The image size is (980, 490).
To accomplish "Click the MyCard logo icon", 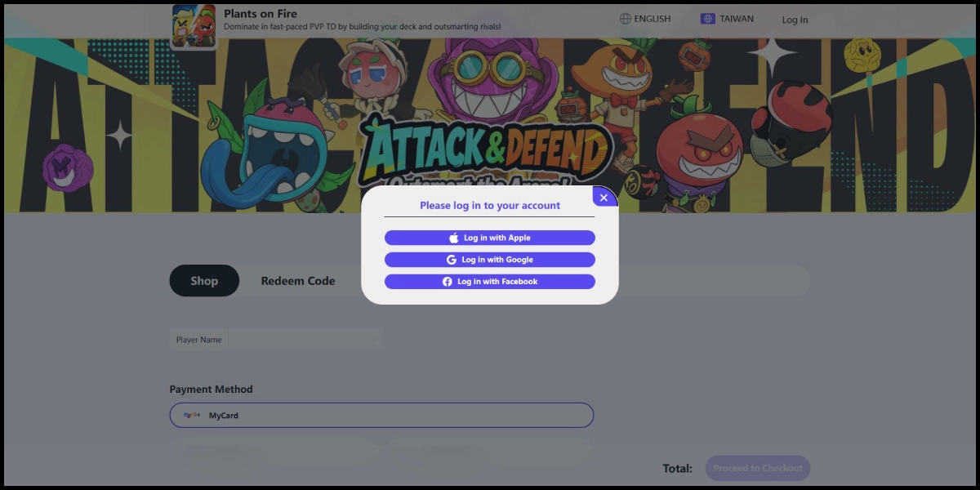I will point(192,416).
